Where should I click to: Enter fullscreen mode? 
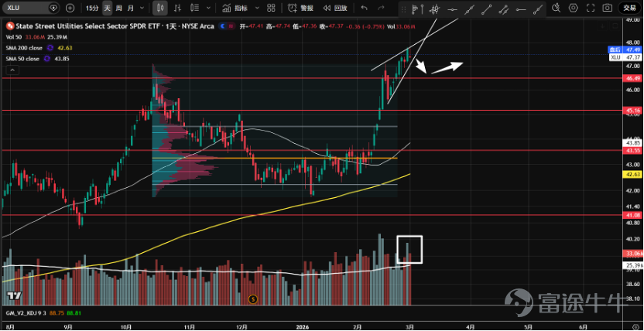click(591, 8)
